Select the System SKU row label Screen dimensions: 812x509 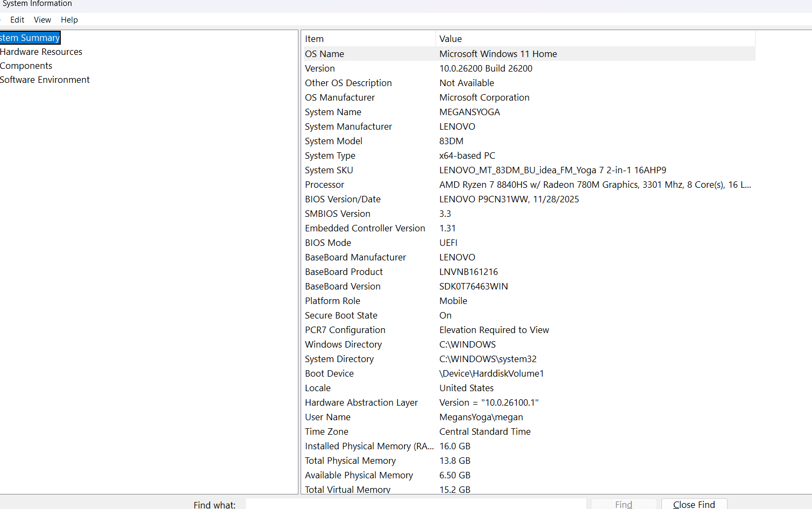329,170
